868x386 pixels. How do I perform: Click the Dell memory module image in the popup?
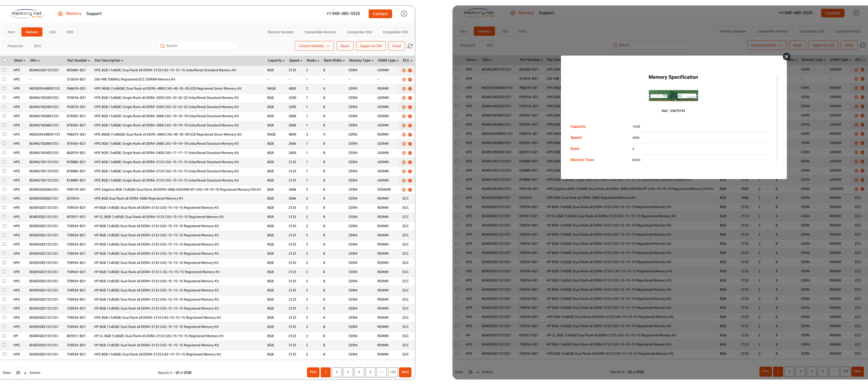pos(673,96)
